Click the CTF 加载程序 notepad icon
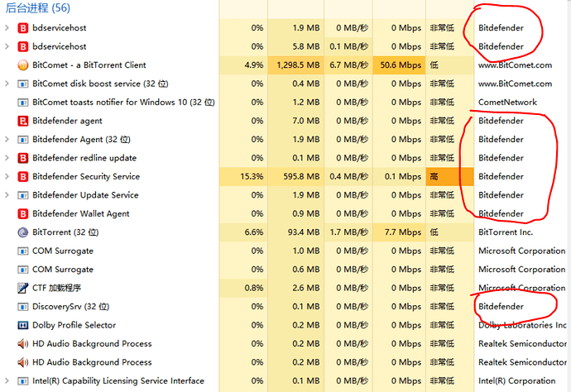This screenshot has height=392, width=571. (x=22, y=288)
